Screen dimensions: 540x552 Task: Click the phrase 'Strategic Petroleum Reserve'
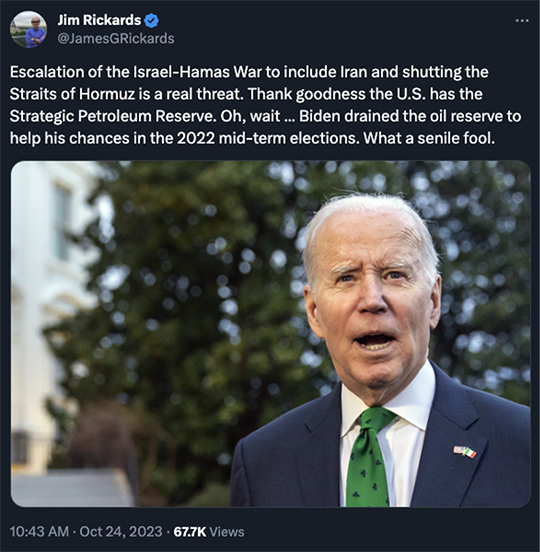click(x=113, y=116)
